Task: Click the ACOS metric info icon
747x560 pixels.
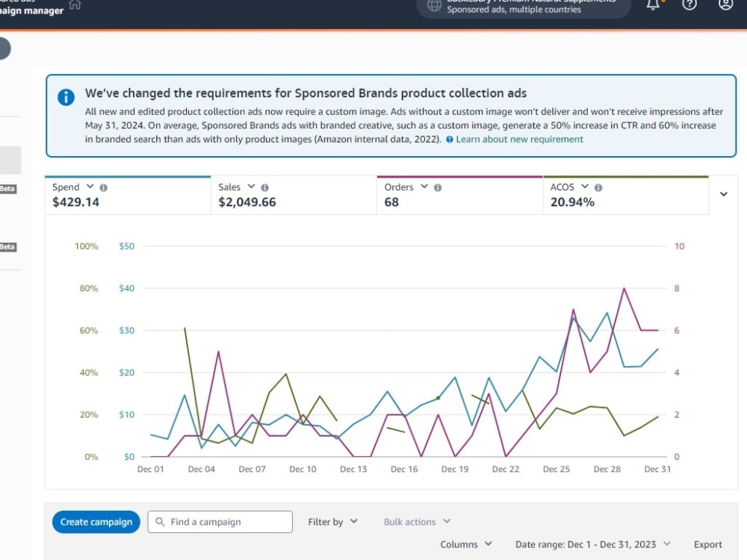Action: click(x=598, y=187)
